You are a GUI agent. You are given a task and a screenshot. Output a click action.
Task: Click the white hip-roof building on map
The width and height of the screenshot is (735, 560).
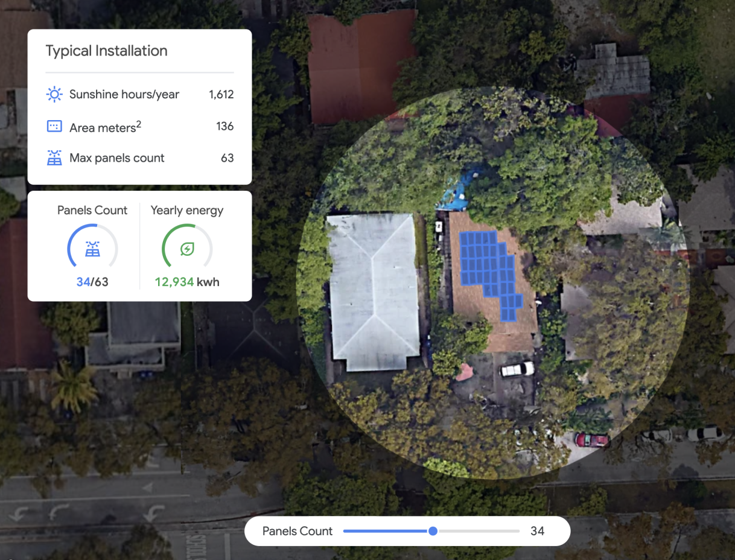pos(373,291)
